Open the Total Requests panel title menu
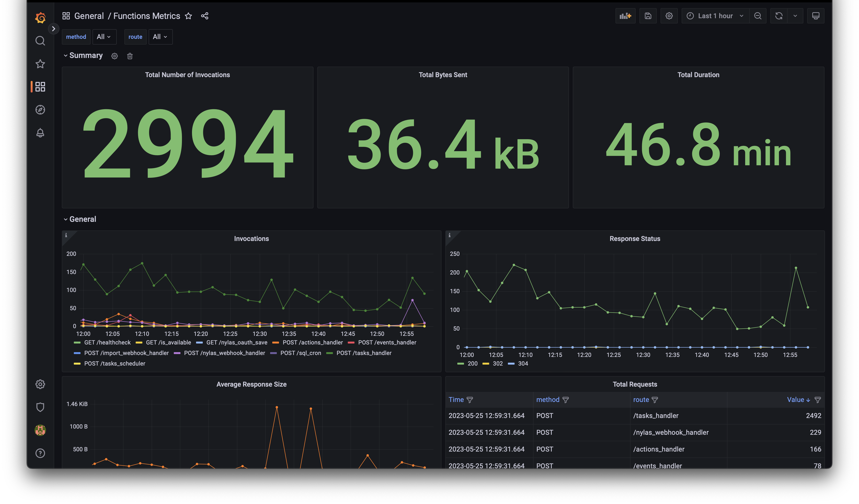 (635, 384)
